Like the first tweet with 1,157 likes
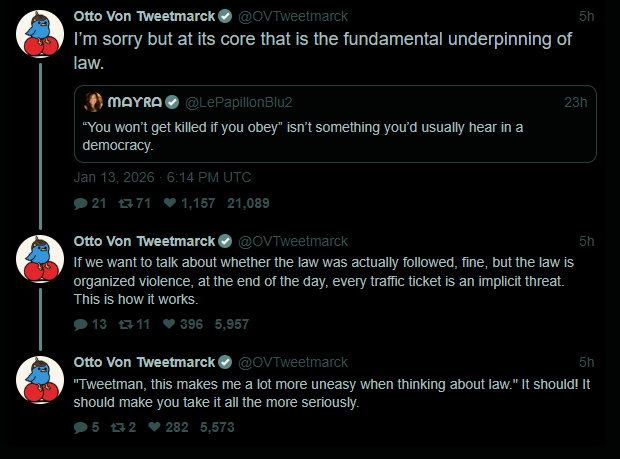 170,204
